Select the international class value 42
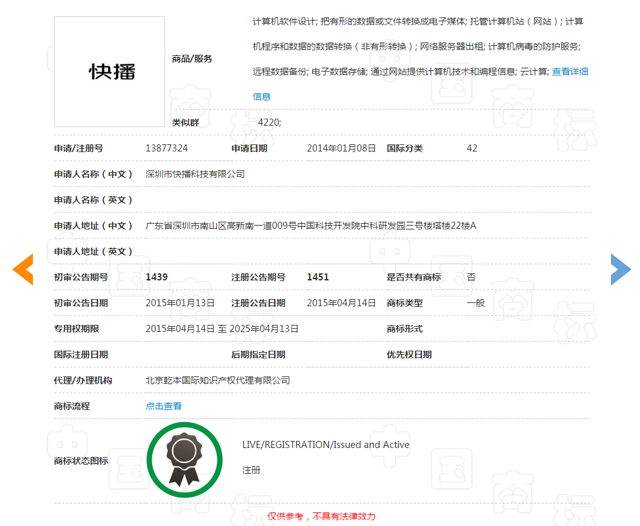Image resolution: width=640 pixels, height=526 pixels. coord(472,148)
